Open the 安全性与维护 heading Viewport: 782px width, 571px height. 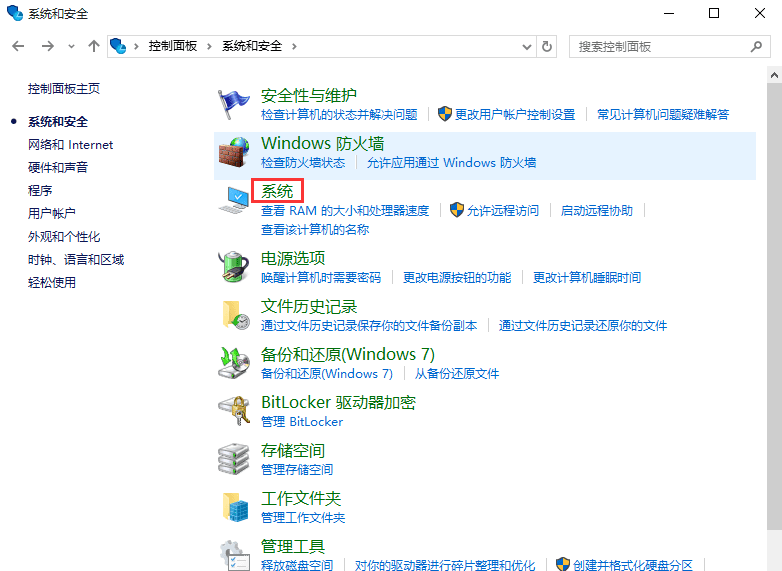[x=309, y=95]
